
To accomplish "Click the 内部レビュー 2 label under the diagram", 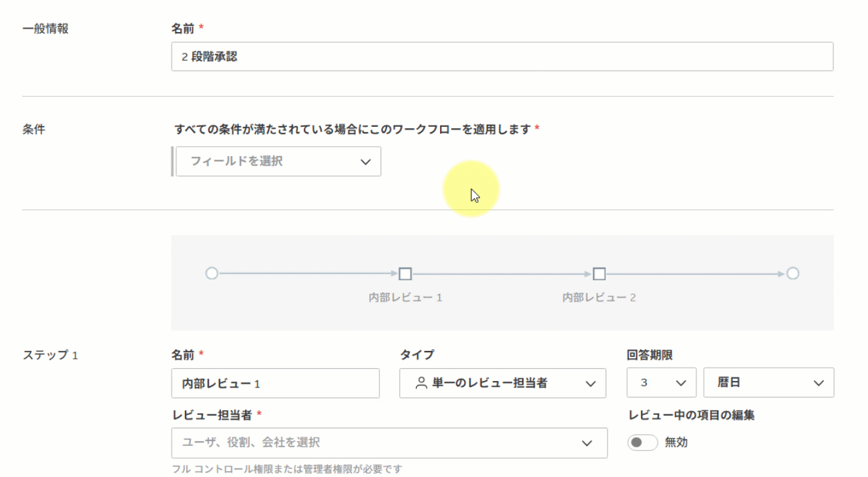I will [599, 297].
